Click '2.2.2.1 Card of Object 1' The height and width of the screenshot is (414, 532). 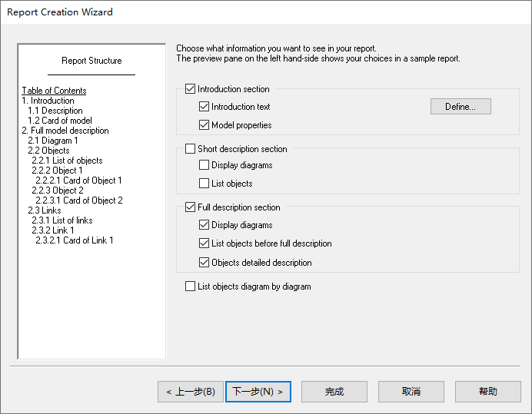pyautogui.click(x=78, y=181)
